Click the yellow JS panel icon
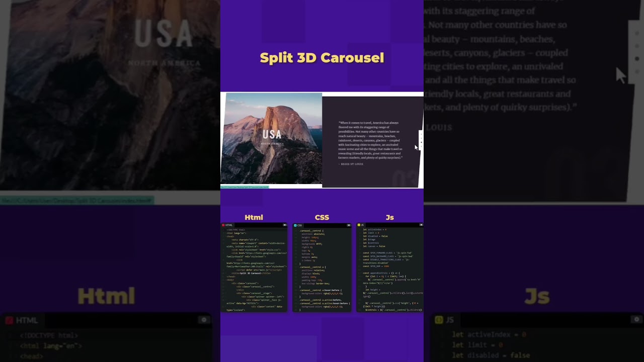This screenshot has width=644, height=362. click(359, 225)
